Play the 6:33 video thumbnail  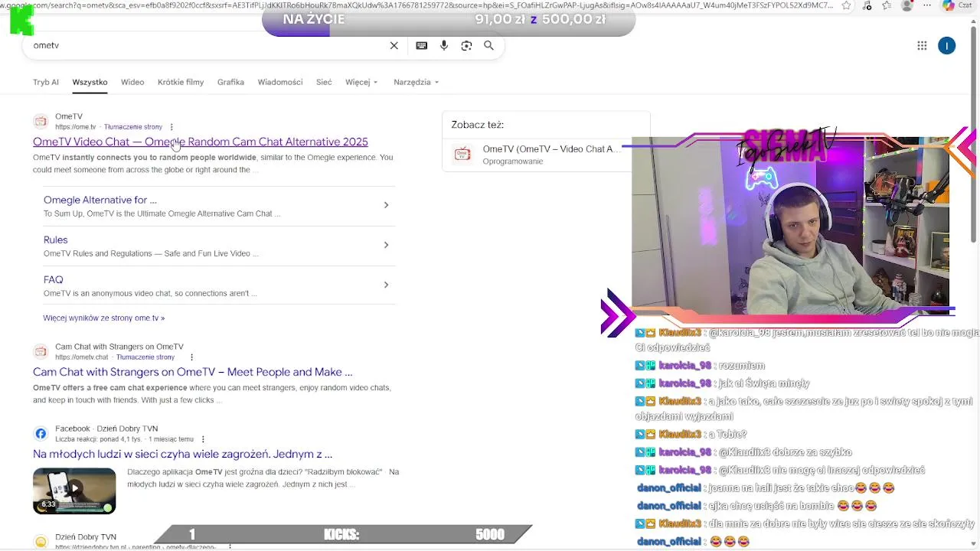(x=74, y=491)
